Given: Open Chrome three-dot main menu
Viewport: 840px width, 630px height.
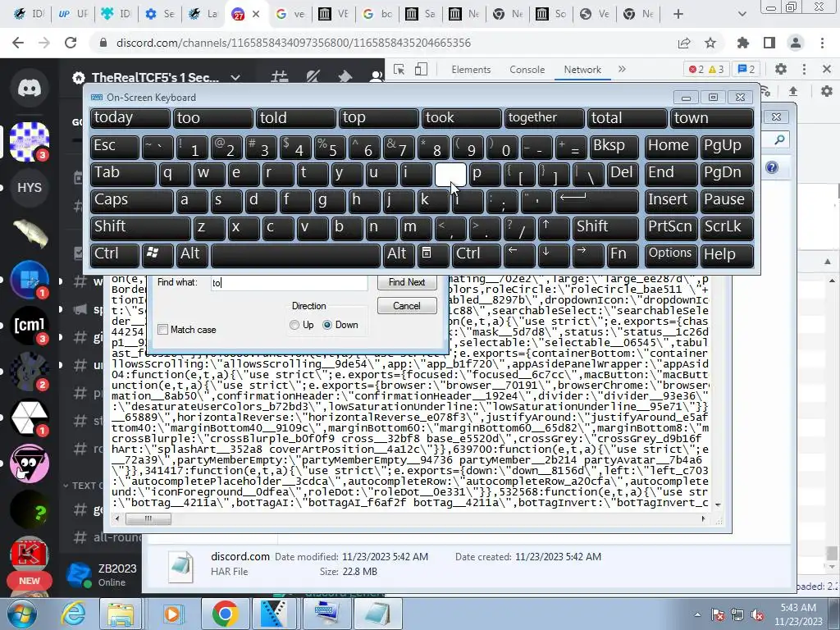Looking at the screenshot, I should (822, 43).
